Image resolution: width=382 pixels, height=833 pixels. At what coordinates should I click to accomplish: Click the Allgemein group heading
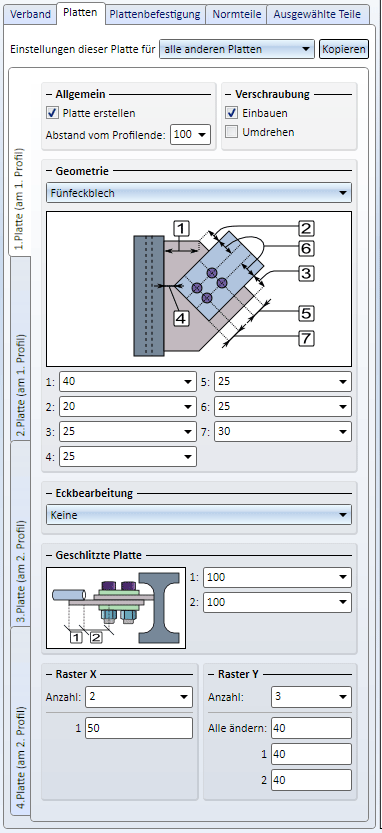pyautogui.click(x=80, y=94)
